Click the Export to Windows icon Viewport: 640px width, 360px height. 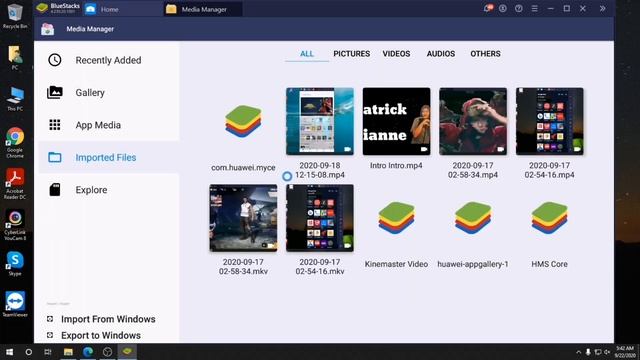tap(50, 335)
